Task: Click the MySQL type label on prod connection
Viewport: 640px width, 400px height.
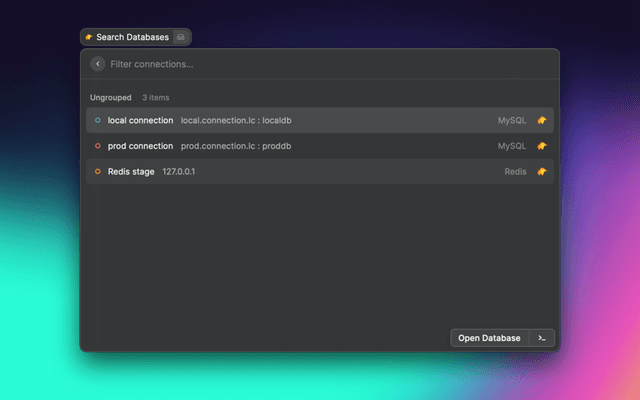Action: tap(512, 146)
